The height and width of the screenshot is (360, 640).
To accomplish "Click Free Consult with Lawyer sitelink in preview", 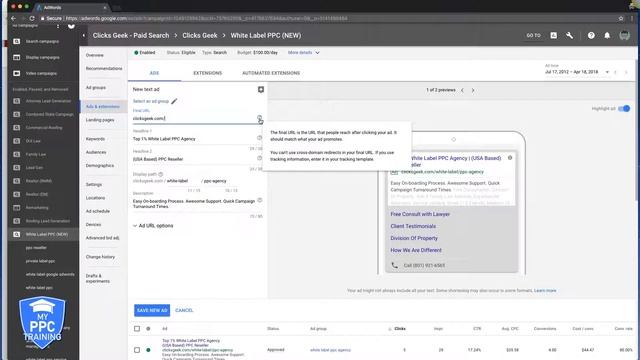I will tap(420, 214).
